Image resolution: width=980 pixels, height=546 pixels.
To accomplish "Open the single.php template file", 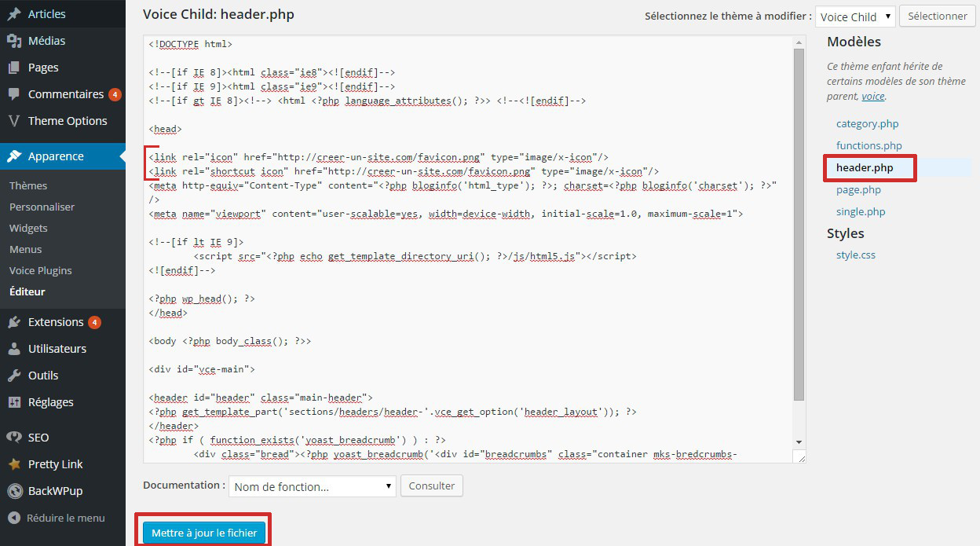I will point(861,211).
